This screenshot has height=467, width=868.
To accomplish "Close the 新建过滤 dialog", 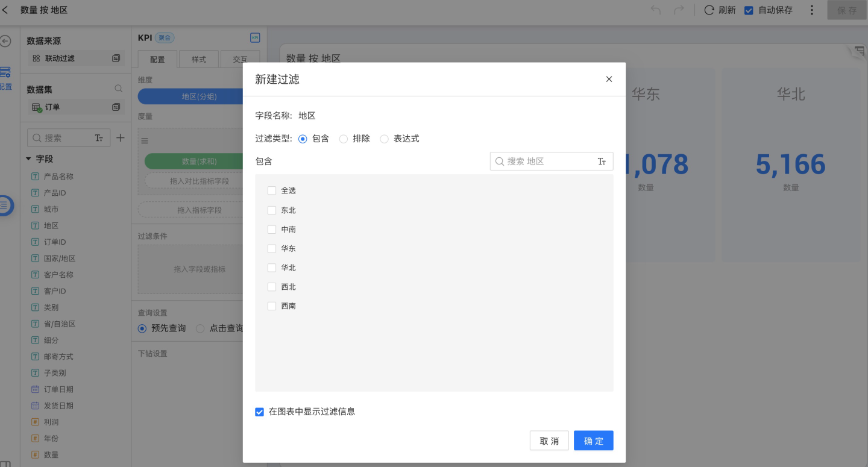I will 609,79.
